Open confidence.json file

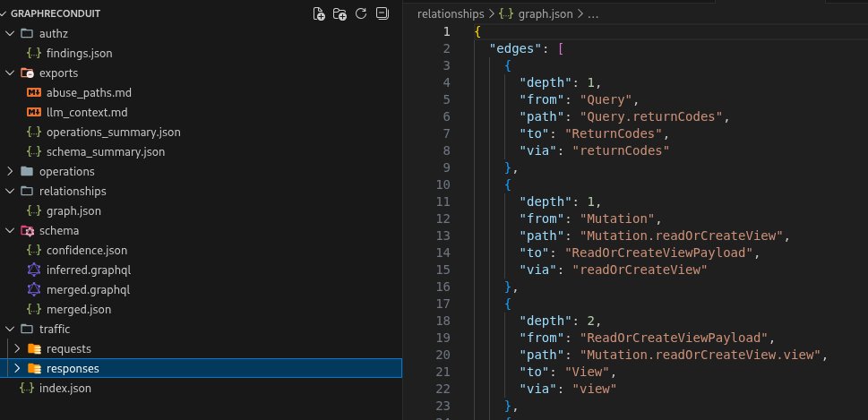click(x=87, y=250)
